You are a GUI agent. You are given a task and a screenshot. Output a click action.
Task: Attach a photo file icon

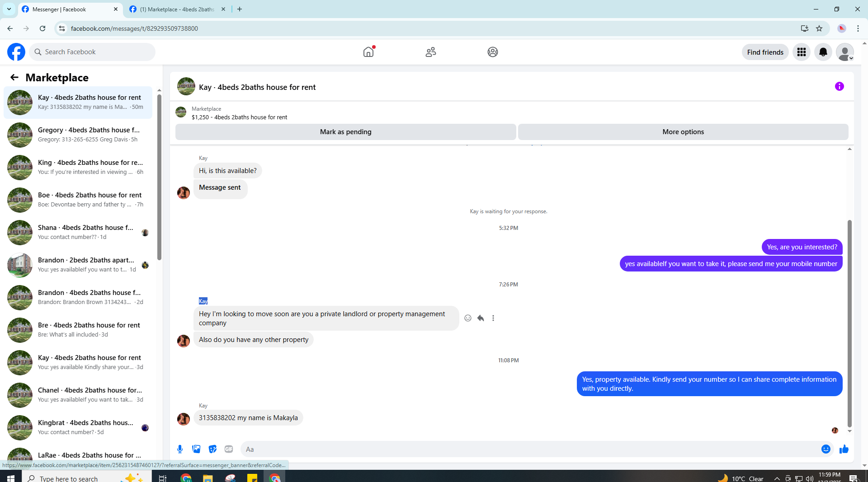(196, 449)
